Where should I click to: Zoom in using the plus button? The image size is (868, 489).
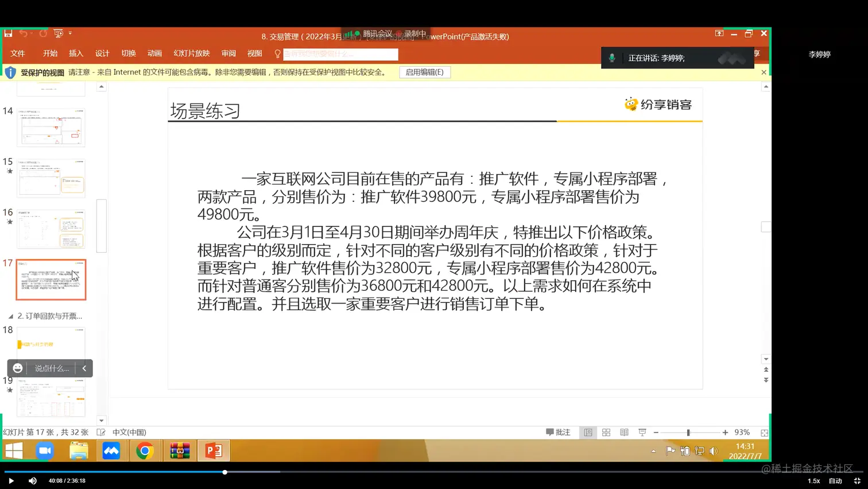click(725, 432)
